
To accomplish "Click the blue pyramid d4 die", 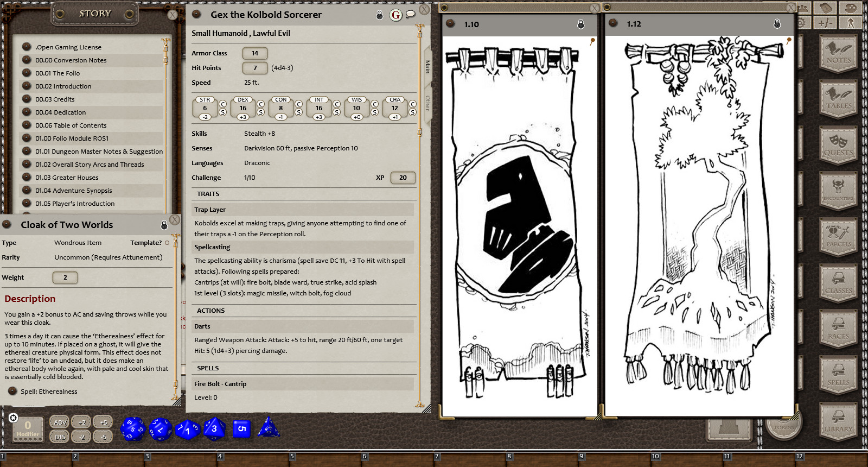I will click(x=269, y=428).
